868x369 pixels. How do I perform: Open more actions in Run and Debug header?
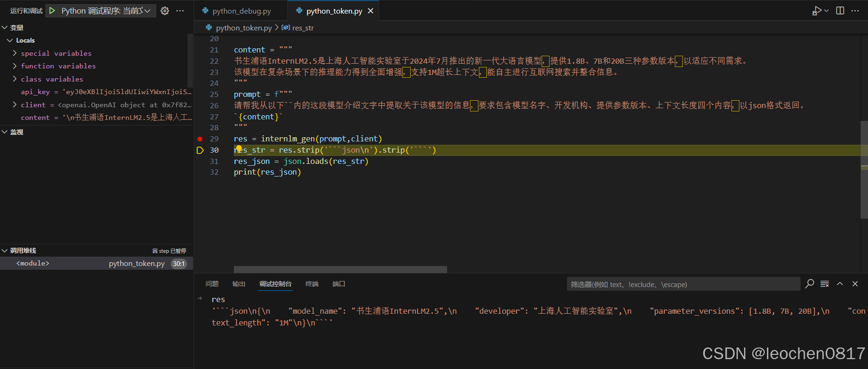[x=180, y=10]
